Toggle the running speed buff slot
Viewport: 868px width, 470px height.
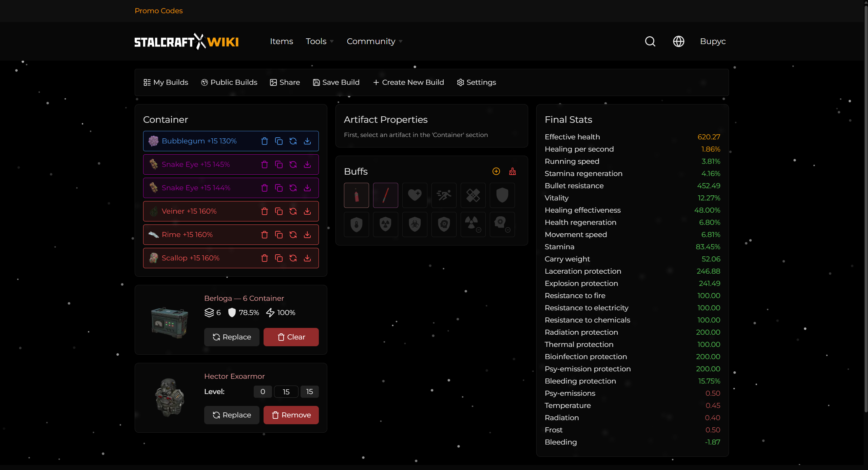click(444, 195)
